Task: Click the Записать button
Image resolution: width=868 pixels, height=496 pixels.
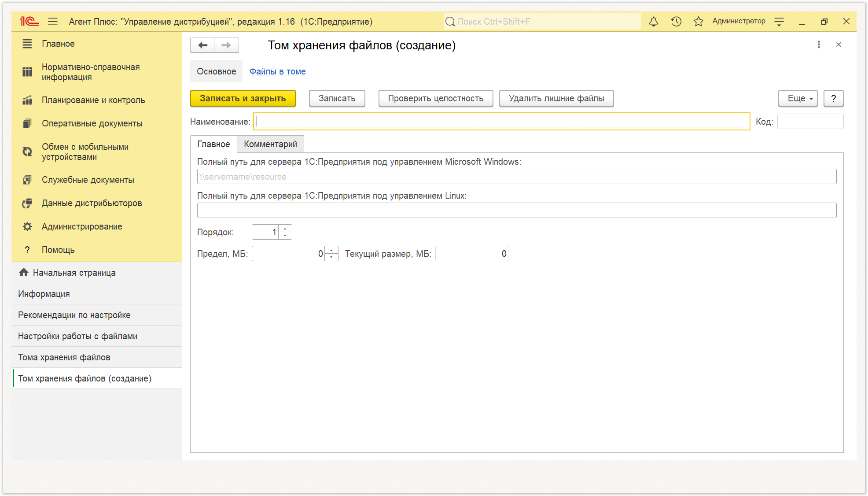Action: coord(337,98)
